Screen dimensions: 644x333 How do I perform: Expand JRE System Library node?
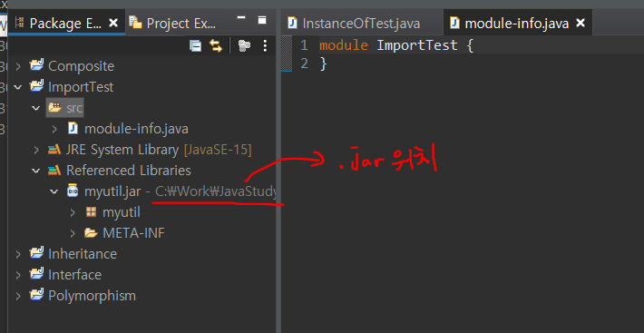coord(36,150)
